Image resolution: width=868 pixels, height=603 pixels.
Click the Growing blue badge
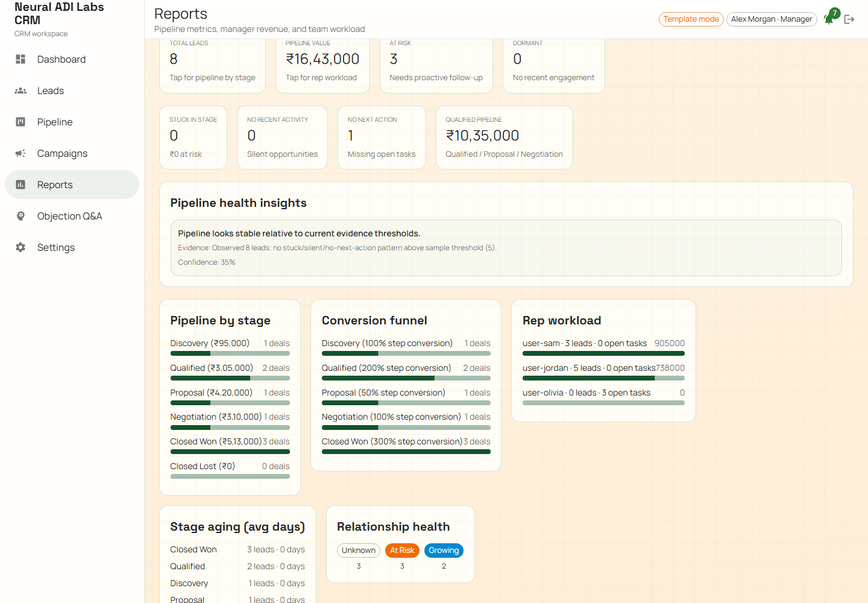[444, 551]
